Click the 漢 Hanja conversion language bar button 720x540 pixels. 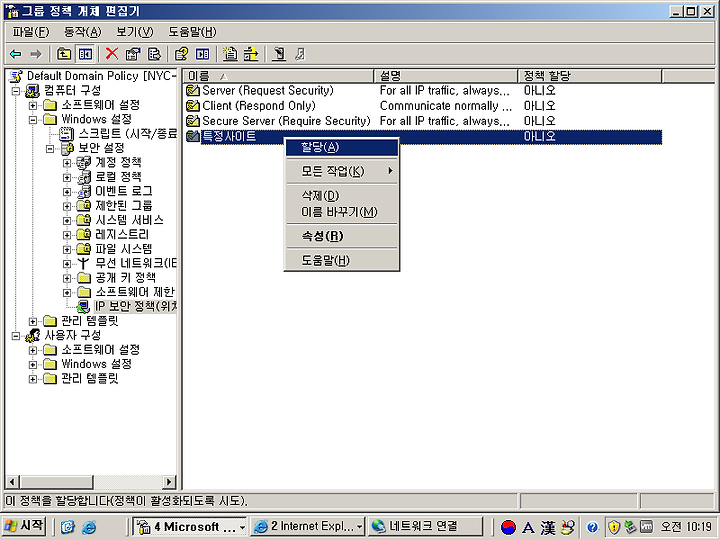click(548, 527)
